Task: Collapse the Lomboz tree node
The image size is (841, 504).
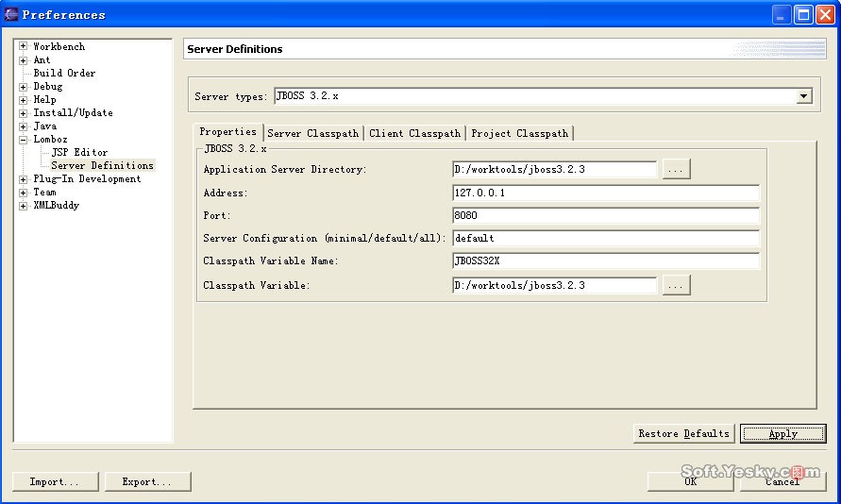Action: 23,139
